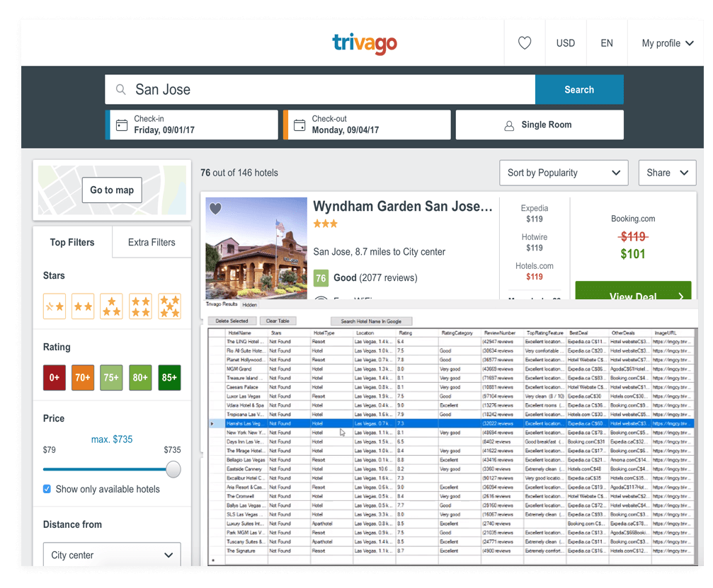The image size is (713, 588).
Task: Click the Expedia $119 offer
Action: [535, 214]
